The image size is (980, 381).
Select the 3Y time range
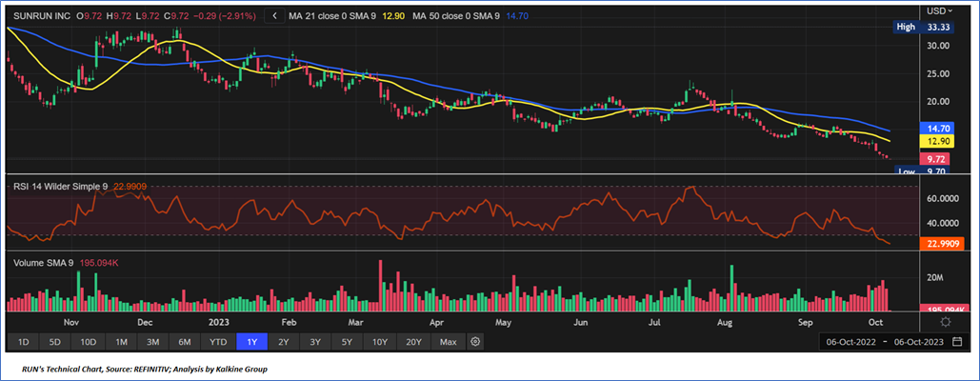coord(315,342)
